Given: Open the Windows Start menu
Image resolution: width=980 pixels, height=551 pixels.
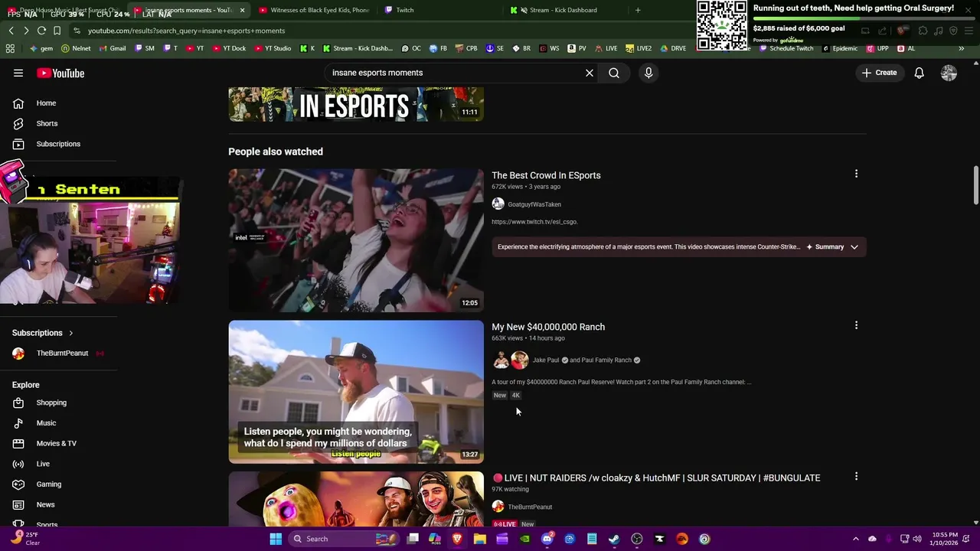Looking at the screenshot, I should (x=276, y=539).
